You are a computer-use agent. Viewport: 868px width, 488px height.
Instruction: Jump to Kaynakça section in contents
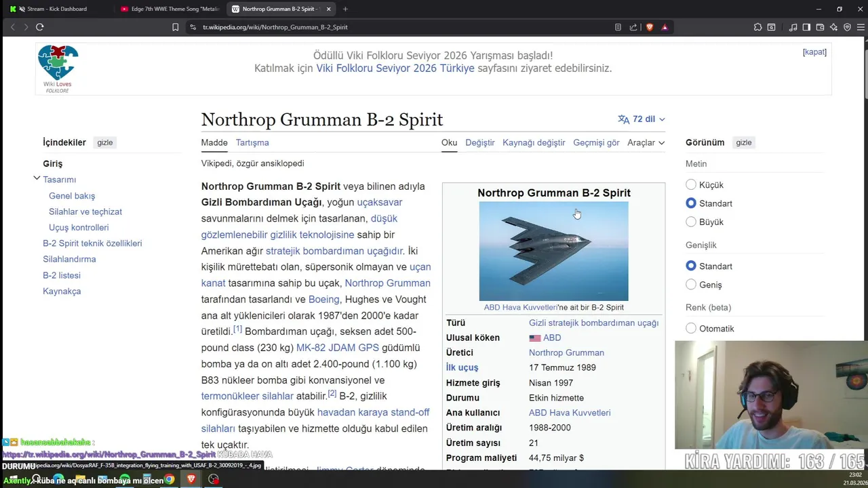coord(62,291)
